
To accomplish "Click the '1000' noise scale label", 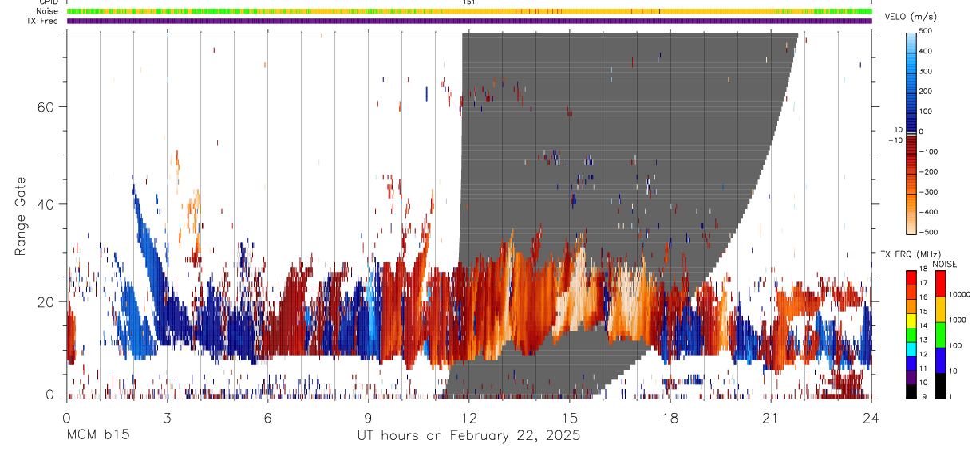I will (x=958, y=320).
